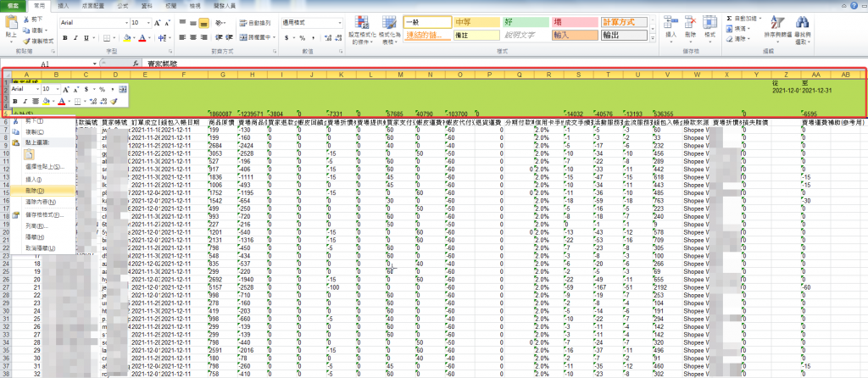868x378 pixels.
Task: Toggle Italic in the ribbon font group
Action: click(x=75, y=37)
